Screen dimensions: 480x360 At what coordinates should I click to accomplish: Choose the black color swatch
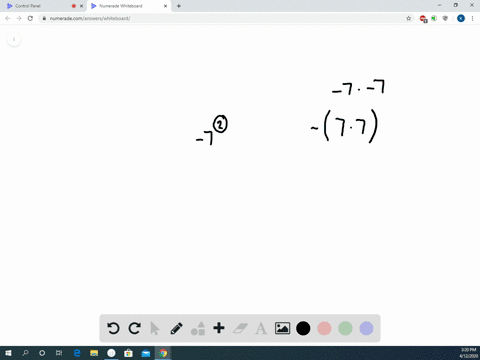click(x=303, y=328)
